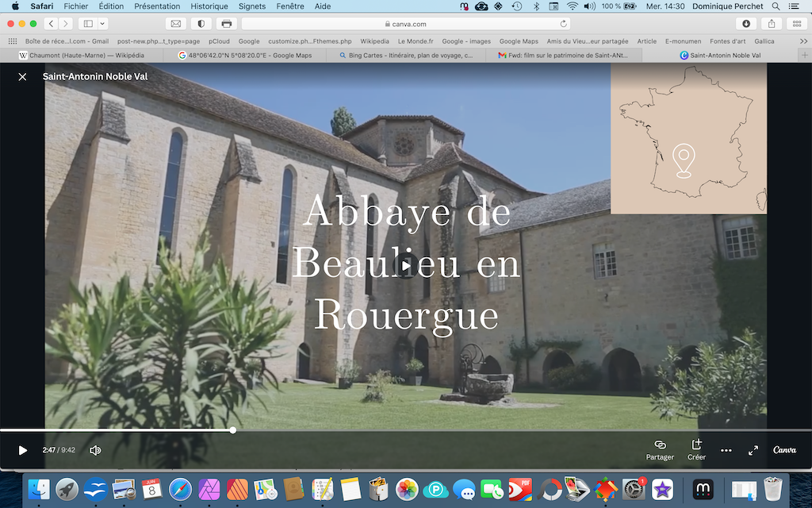Viewport: 812px width, 508px height.
Task: Click the Canva logo in player
Action: tap(784, 450)
